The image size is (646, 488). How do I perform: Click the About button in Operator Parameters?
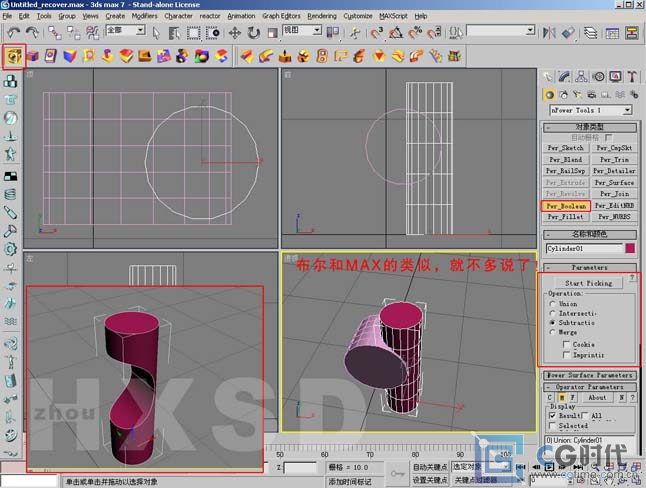point(597,398)
